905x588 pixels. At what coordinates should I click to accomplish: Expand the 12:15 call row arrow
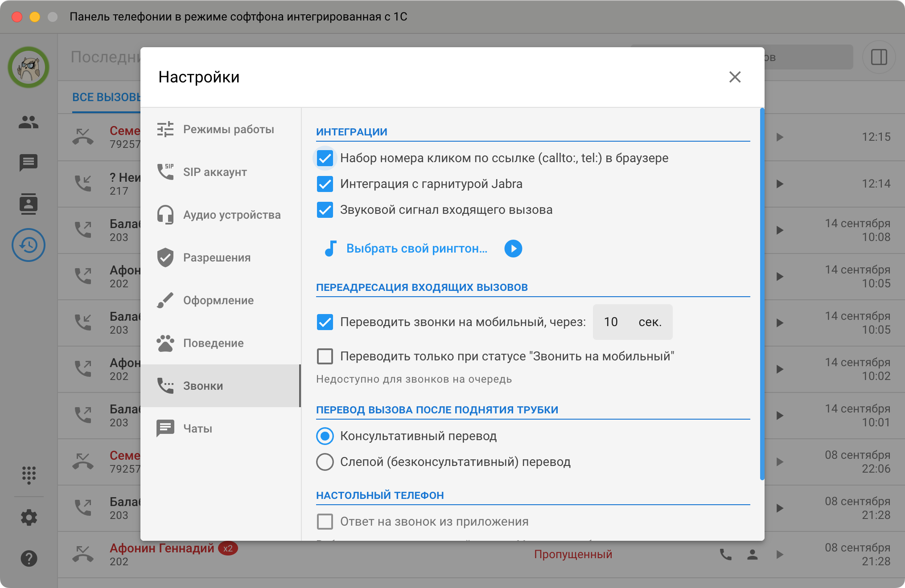tap(780, 137)
